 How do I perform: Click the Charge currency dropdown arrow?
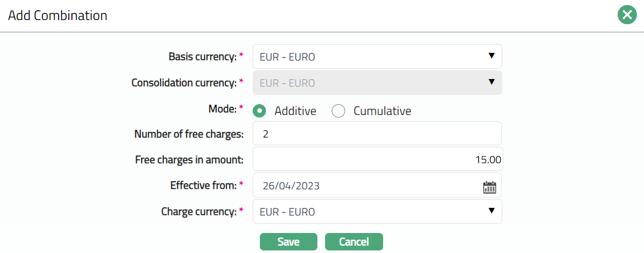491,211
